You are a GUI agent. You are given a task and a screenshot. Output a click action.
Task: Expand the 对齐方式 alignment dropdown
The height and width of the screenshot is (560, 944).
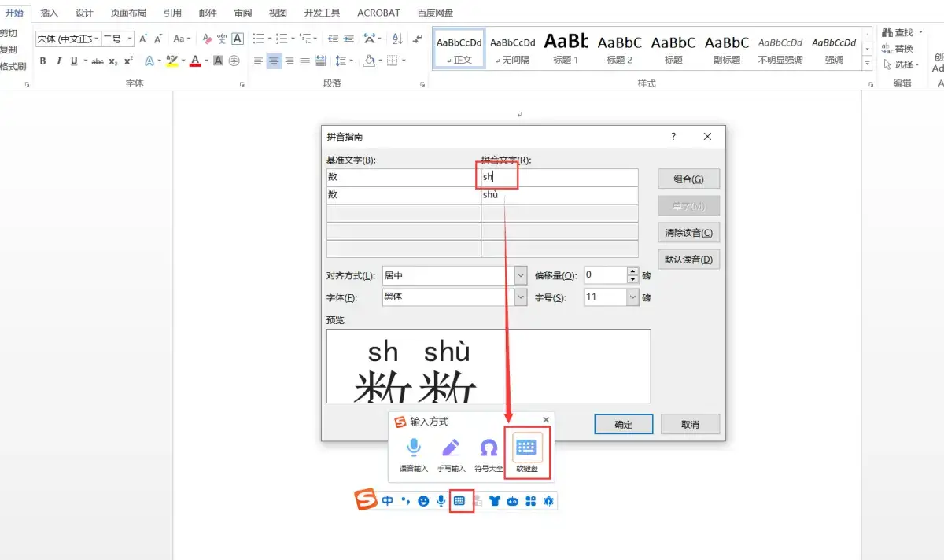click(521, 276)
